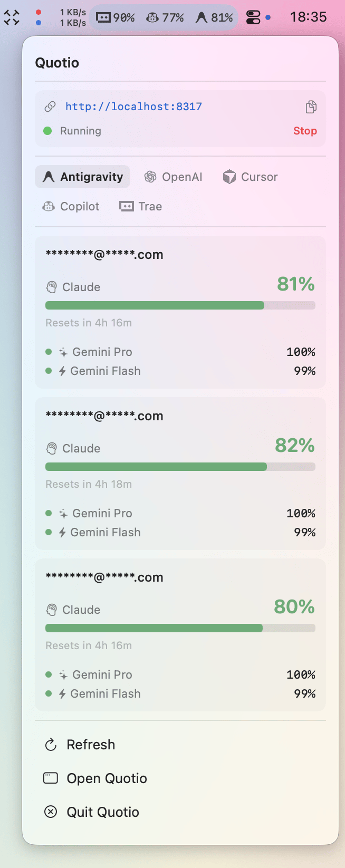The image size is (345, 868).
Task: Switch to the Antigravity provider tab
Action: pos(83,177)
